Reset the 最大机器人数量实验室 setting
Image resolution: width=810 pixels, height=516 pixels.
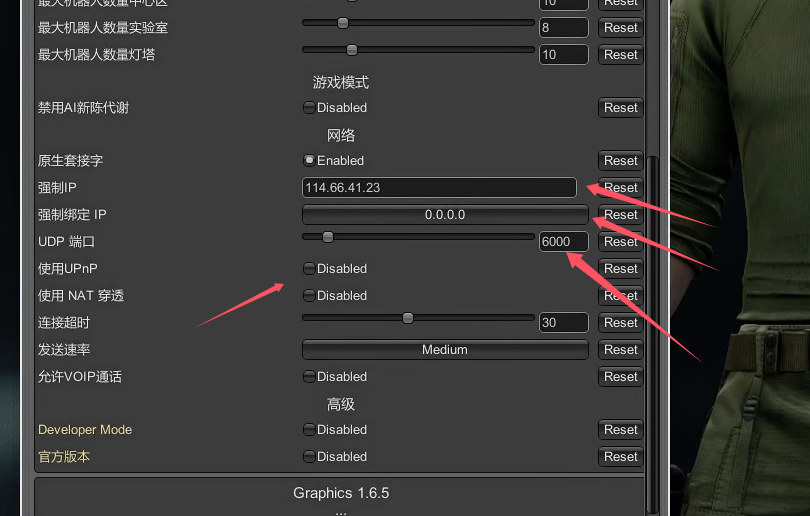(x=620, y=28)
